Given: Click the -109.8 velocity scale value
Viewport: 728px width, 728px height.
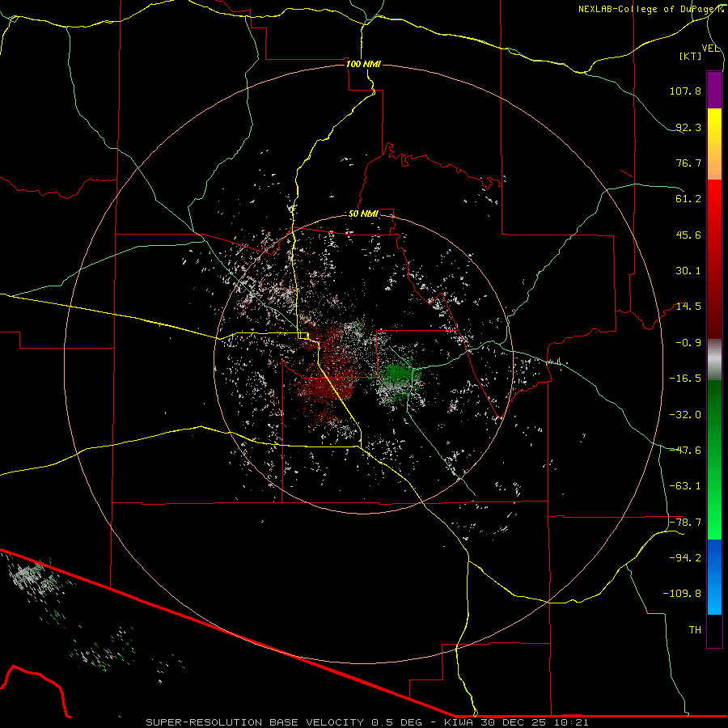Looking at the screenshot, I should tap(682, 594).
